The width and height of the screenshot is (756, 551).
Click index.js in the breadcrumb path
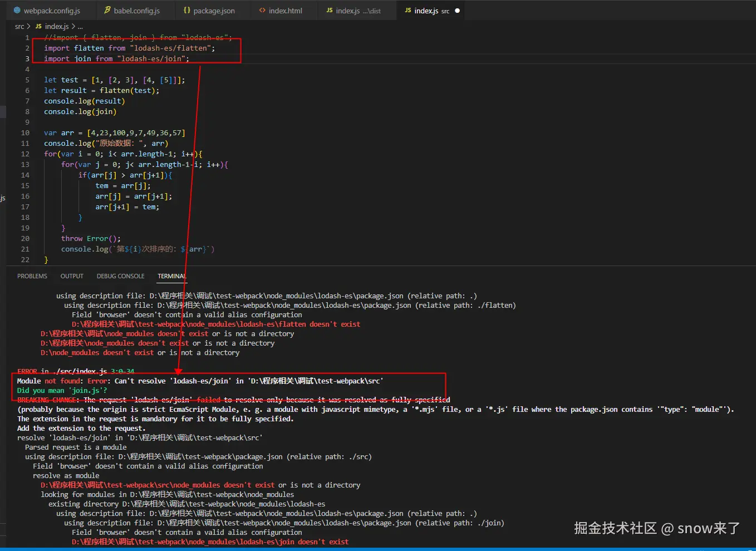coord(57,26)
